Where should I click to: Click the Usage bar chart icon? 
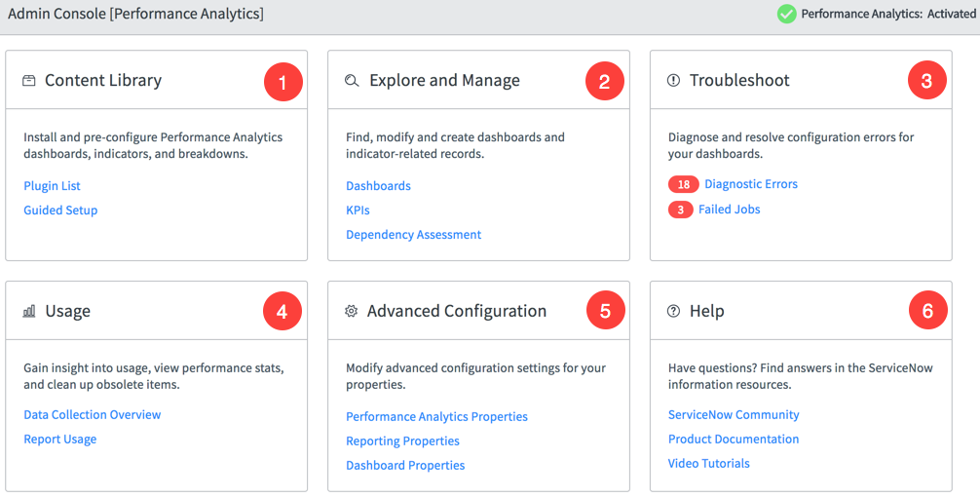pos(29,311)
